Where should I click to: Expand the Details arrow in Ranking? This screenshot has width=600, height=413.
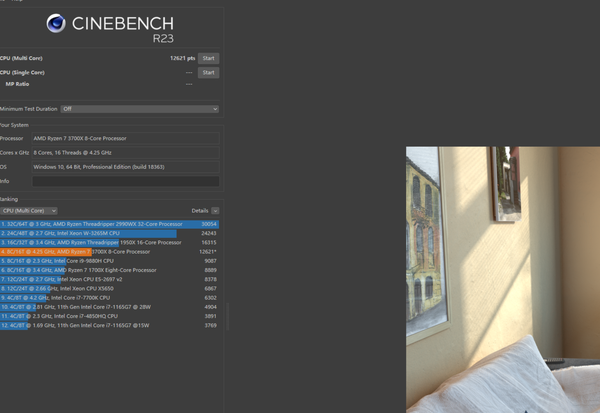coord(215,211)
